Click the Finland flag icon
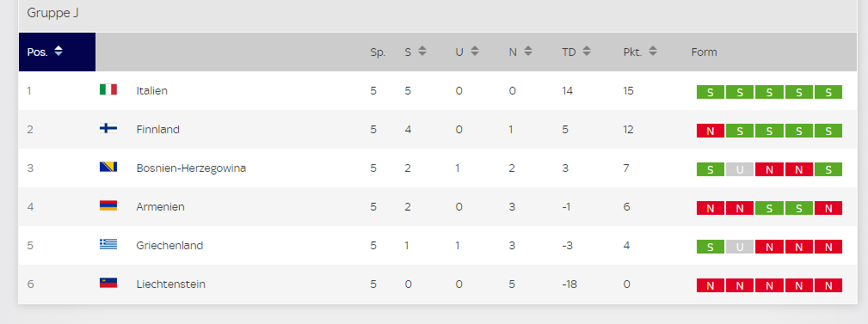Screen dimensions: 868x324 (x=108, y=128)
